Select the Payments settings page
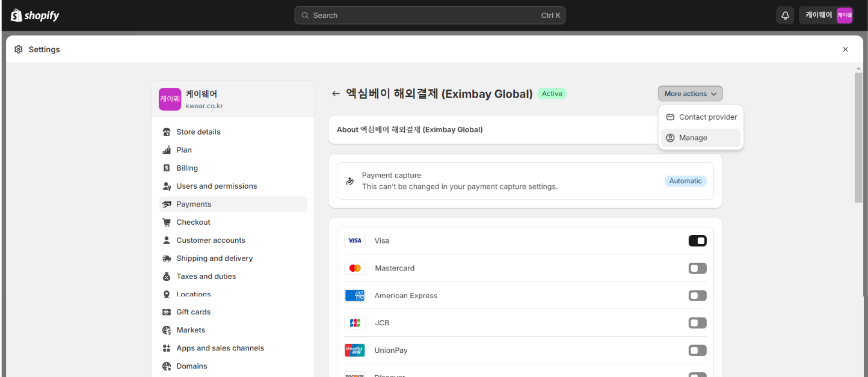Screen dimensions: 868x377 coord(233,204)
